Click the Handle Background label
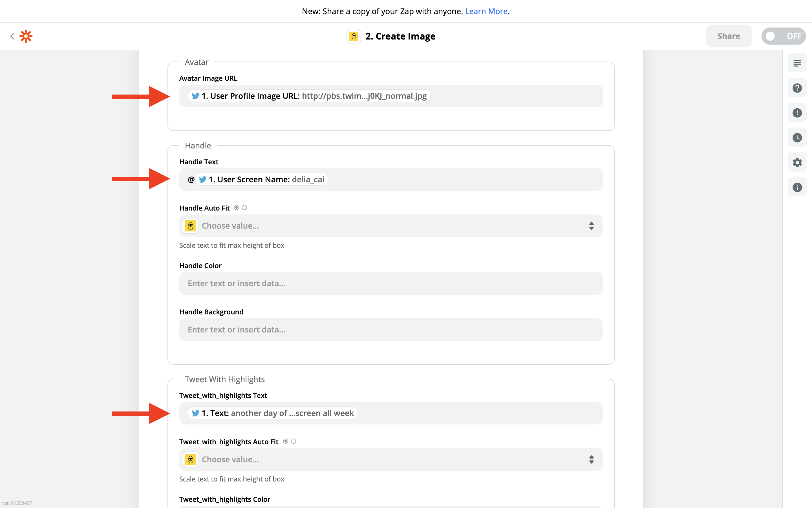The image size is (812, 508). (x=211, y=312)
